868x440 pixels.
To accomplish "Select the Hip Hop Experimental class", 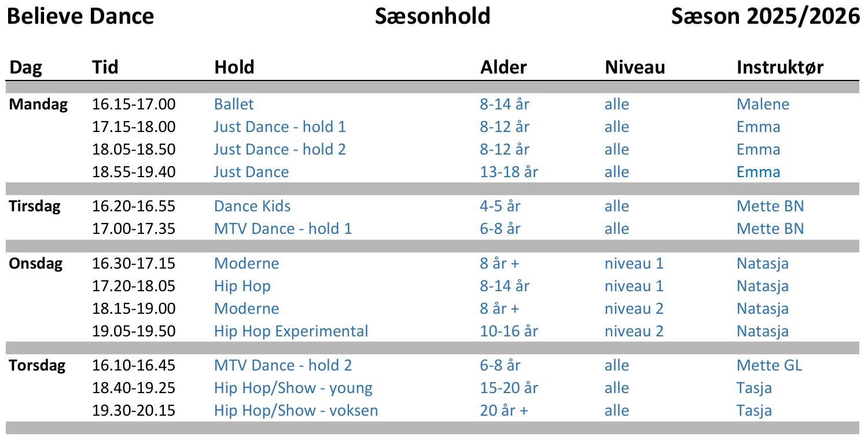I will (x=290, y=331).
